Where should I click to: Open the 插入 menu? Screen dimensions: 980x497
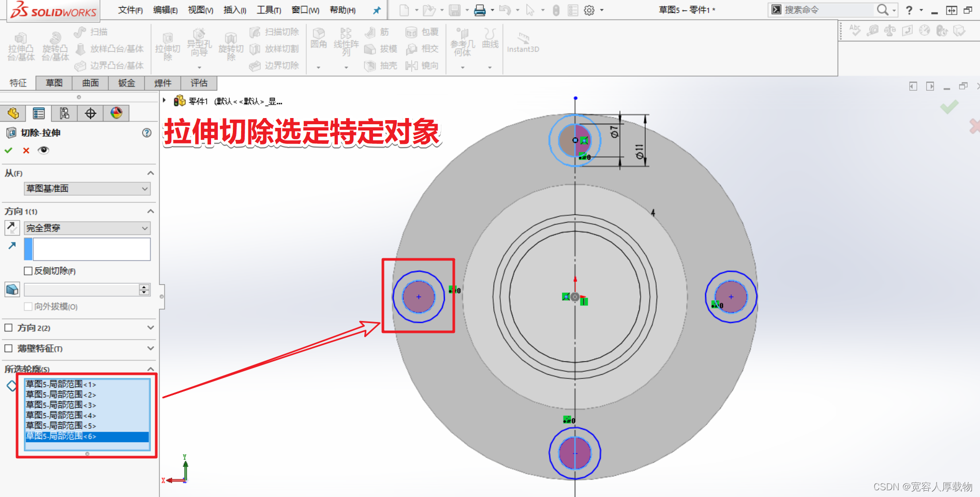pyautogui.click(x=235, y=10)
